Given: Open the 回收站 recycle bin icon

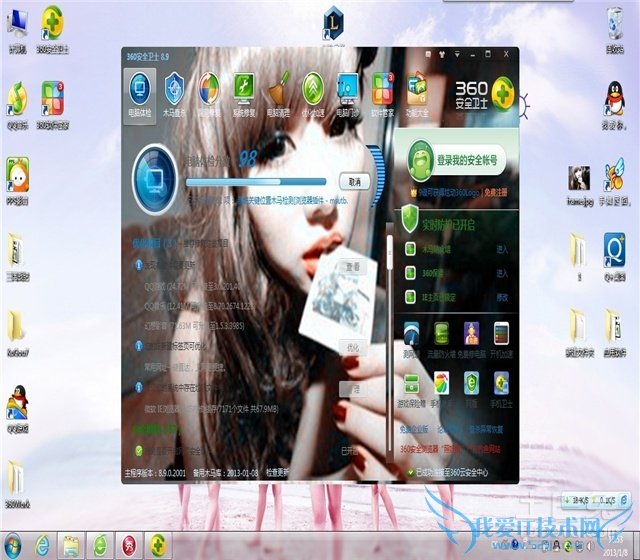Looking at the screenshot, I should click(x=615, y=31).
